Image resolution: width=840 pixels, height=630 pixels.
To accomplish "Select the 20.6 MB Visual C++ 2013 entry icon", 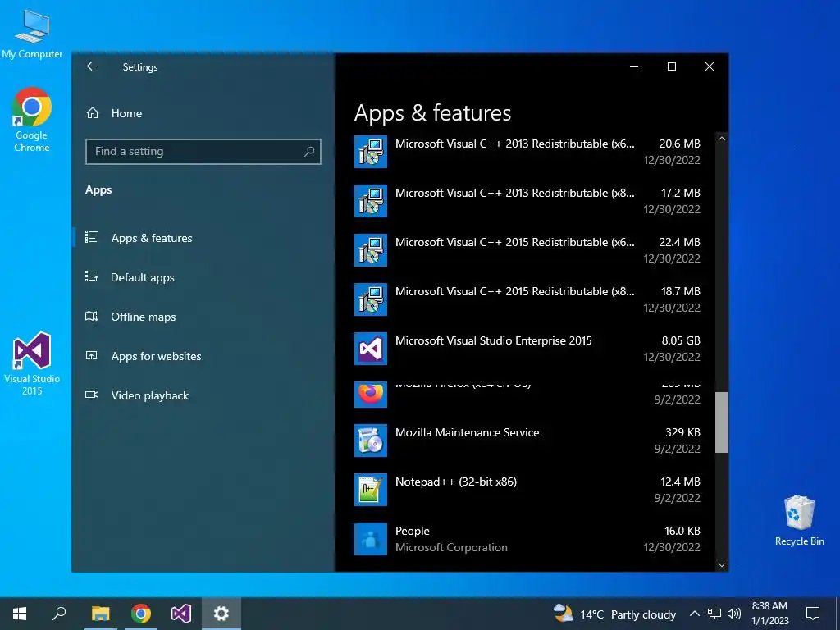I will pos(371,152).
